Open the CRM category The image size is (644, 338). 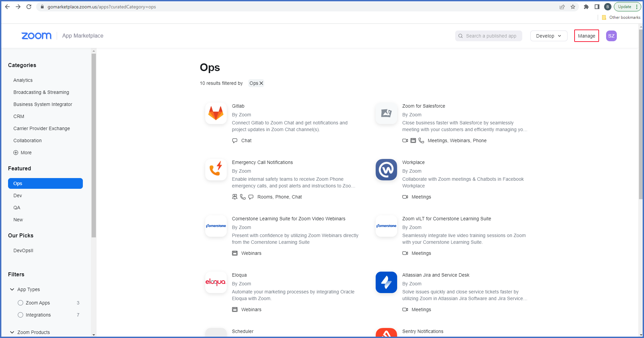tap(19, 116)
